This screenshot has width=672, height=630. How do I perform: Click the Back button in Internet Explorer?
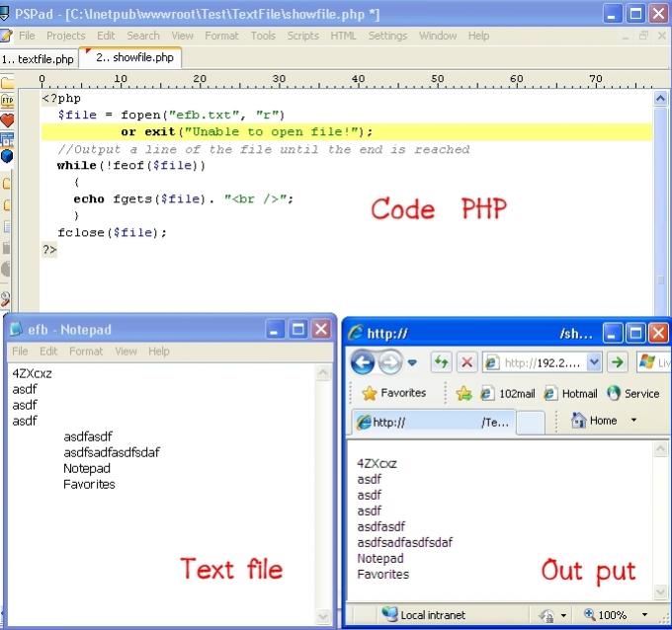363,362
